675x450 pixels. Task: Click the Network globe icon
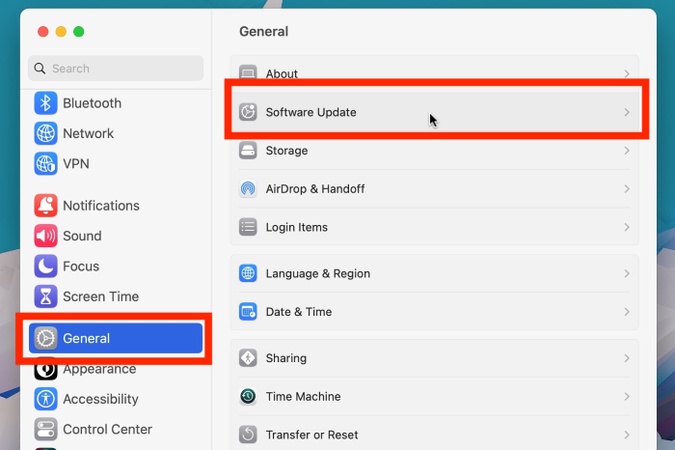point(46,133)
